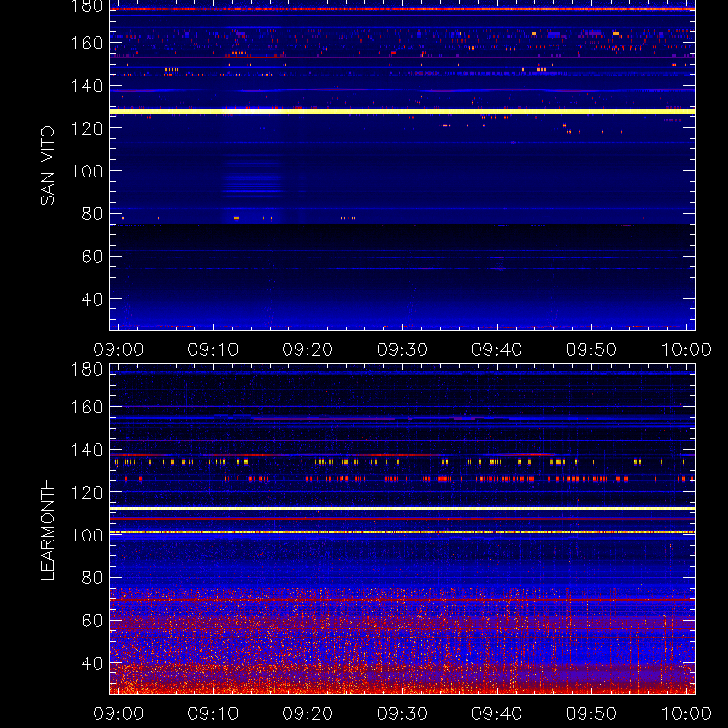Select the 80 label on San Vito axis
The image size is (728, 728).
tap(92, 214)
